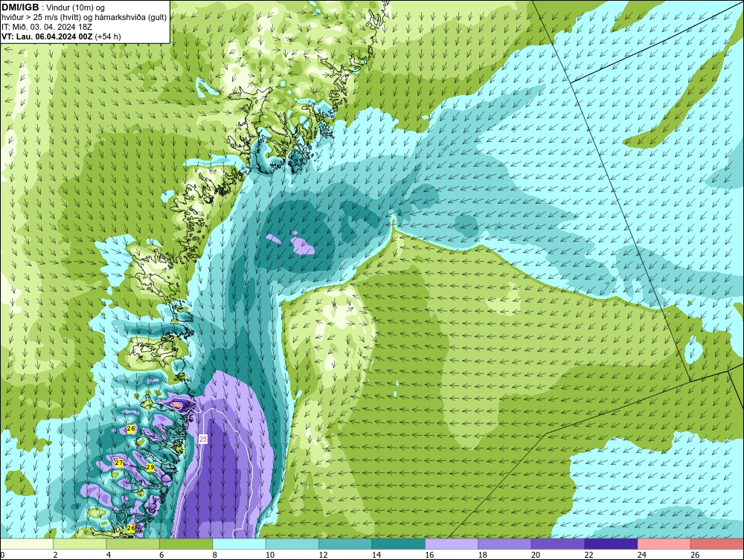
Task: Click the 12–14 m/s teal legend swatch
Action: click(345, 544)
